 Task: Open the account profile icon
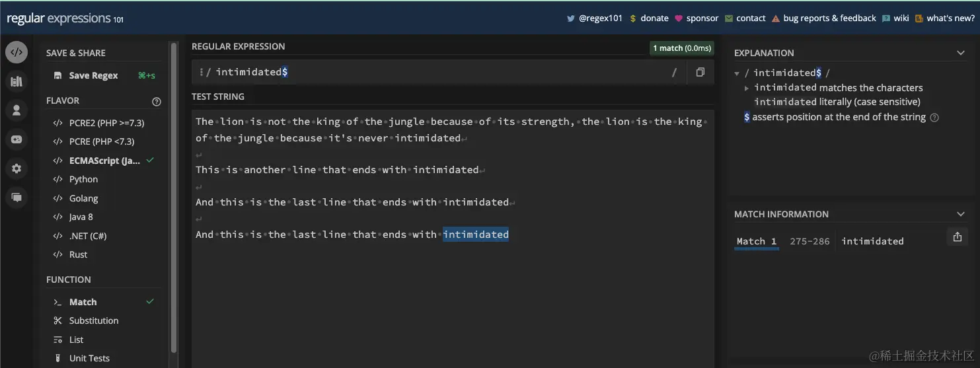coord(17,110)
